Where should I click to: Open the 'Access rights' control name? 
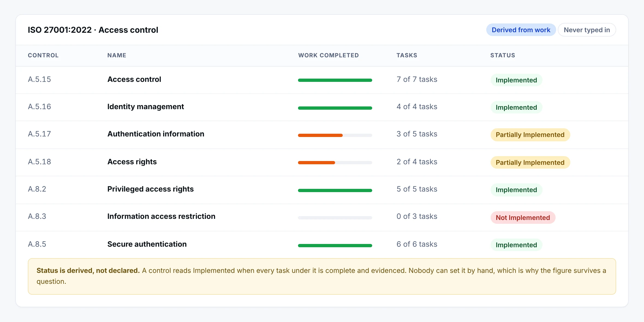coord(132,162)
